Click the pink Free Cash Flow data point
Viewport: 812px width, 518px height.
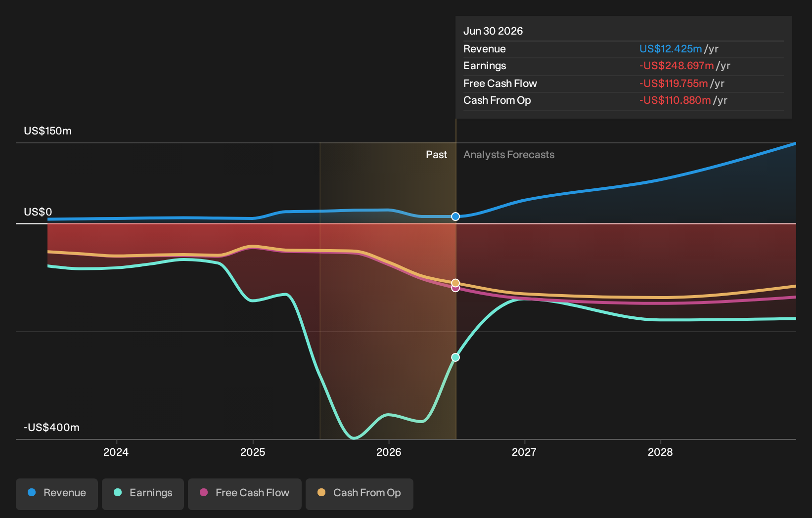coord(455,289)
